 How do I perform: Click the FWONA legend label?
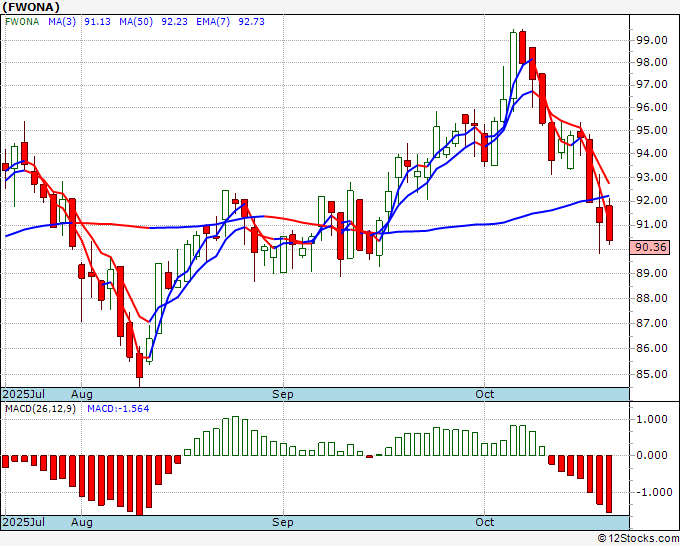(22, 22)
